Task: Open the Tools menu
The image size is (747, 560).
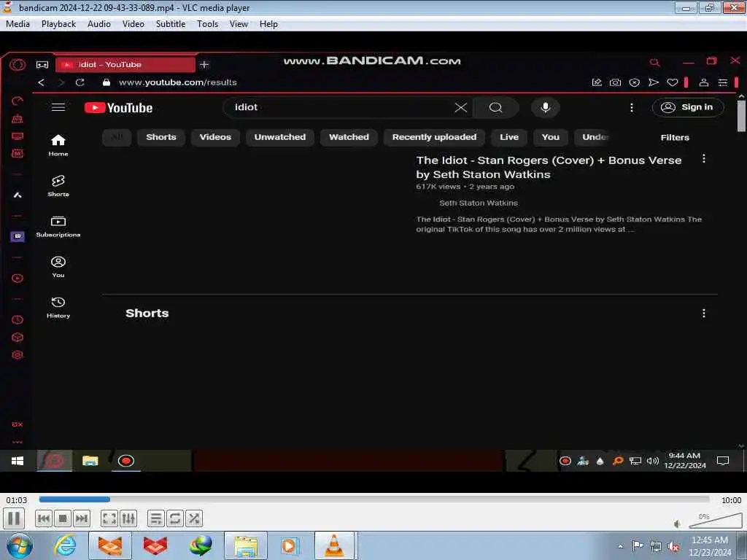Action: 208,24
